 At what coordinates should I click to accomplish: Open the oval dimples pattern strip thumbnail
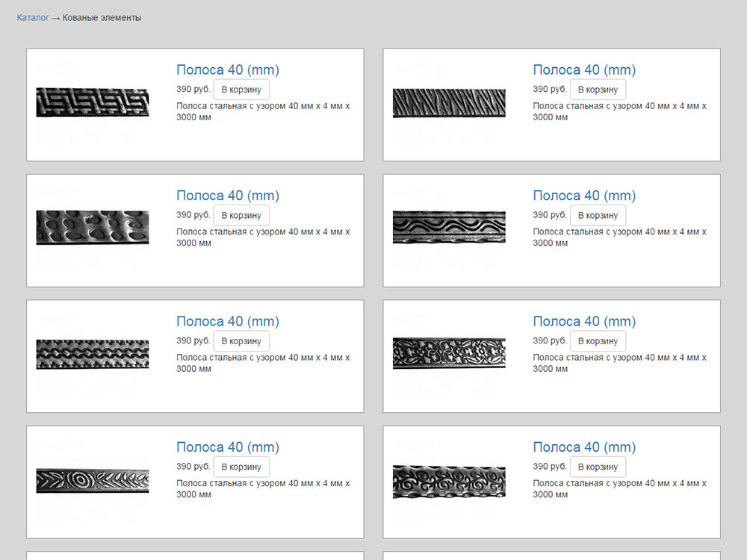click(x=93, y=228)
